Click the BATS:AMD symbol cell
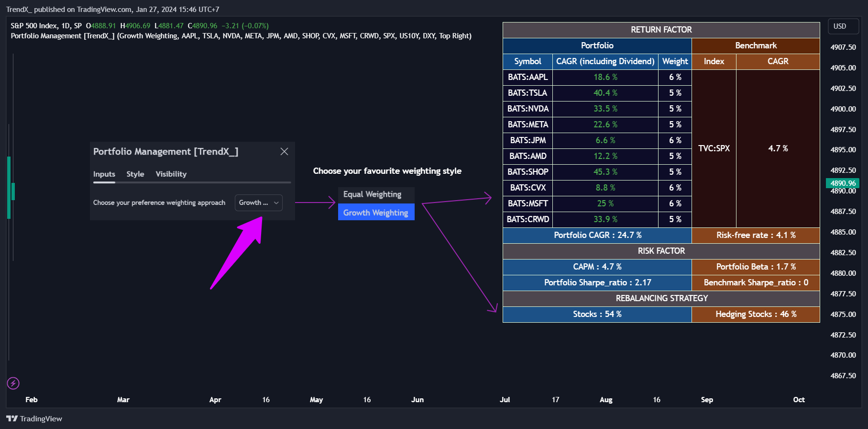This screenshot has height=429, width=868. 528,156
